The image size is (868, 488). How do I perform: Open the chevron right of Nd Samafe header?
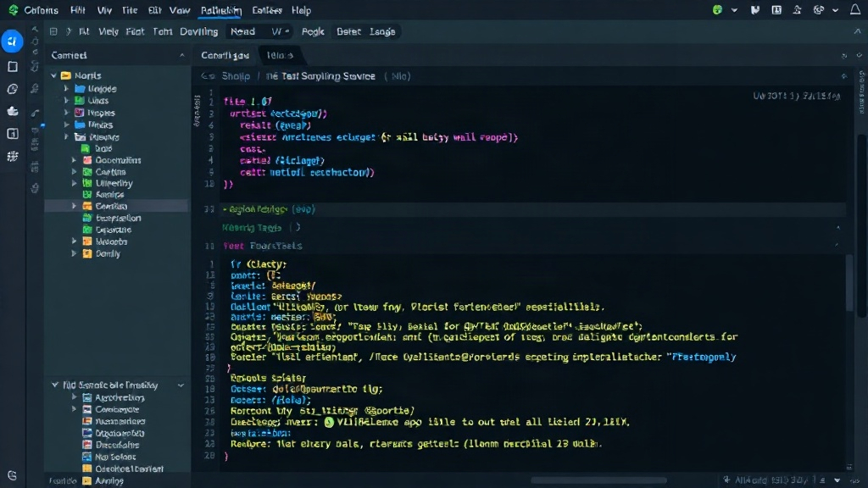coord(181,385)
